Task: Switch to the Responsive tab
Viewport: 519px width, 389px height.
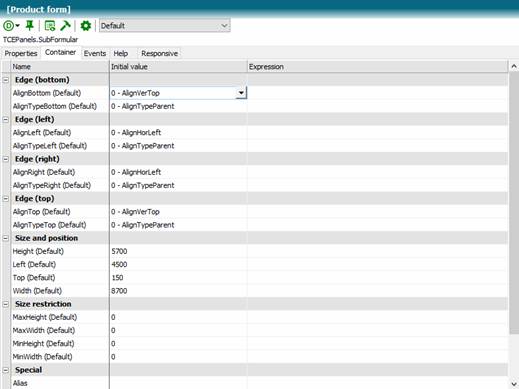Action: (x=159, y=53)
